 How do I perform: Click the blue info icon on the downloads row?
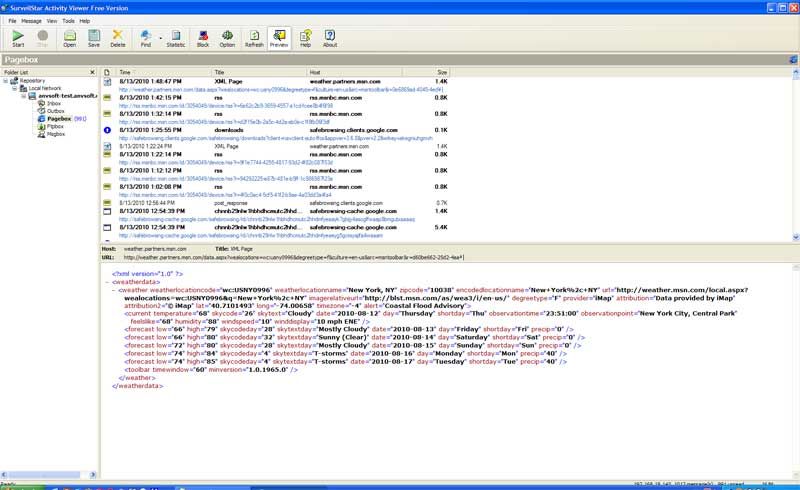[x=107, y=130]
